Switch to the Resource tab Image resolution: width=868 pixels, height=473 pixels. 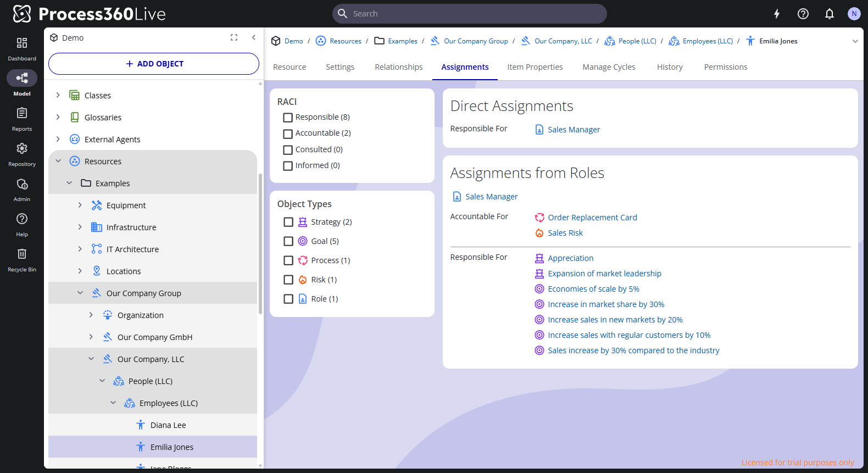(x=290, y=67)
